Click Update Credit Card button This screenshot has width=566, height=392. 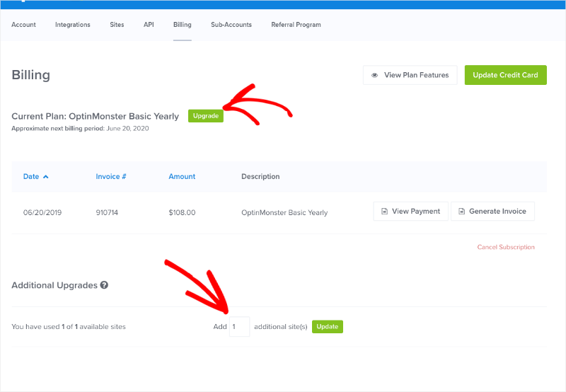click(x=505, y=75)
